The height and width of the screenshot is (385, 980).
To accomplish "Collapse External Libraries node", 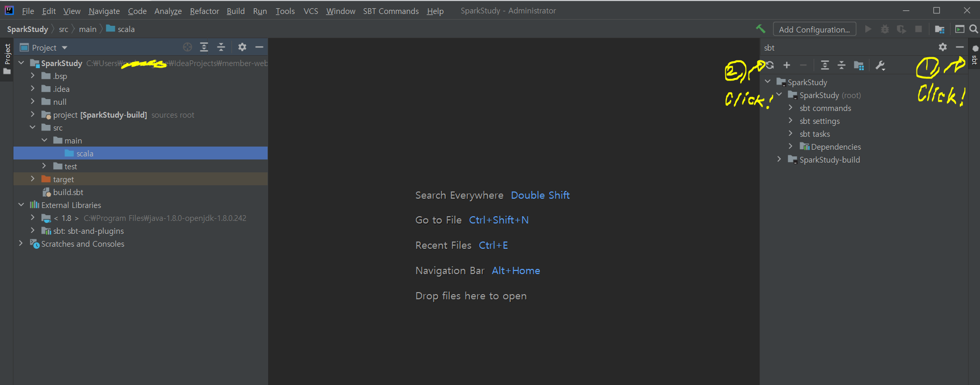I will click(x=21, y=204).
